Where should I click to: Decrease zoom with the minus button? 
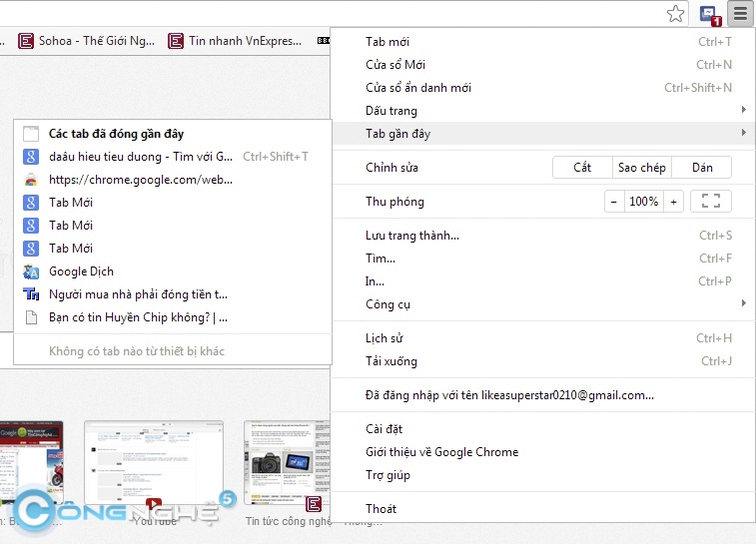(x=614, y=202)
